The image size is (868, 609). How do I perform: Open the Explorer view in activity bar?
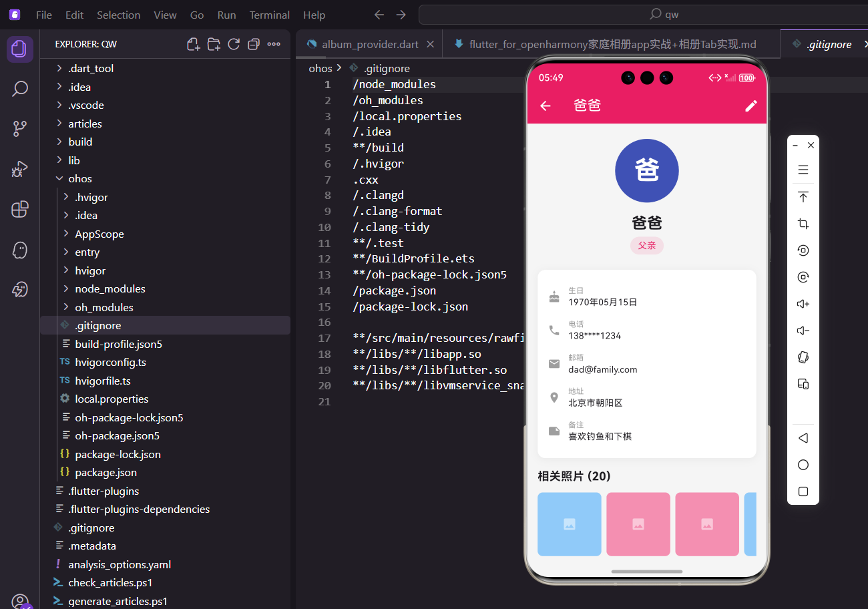[20, 49]
